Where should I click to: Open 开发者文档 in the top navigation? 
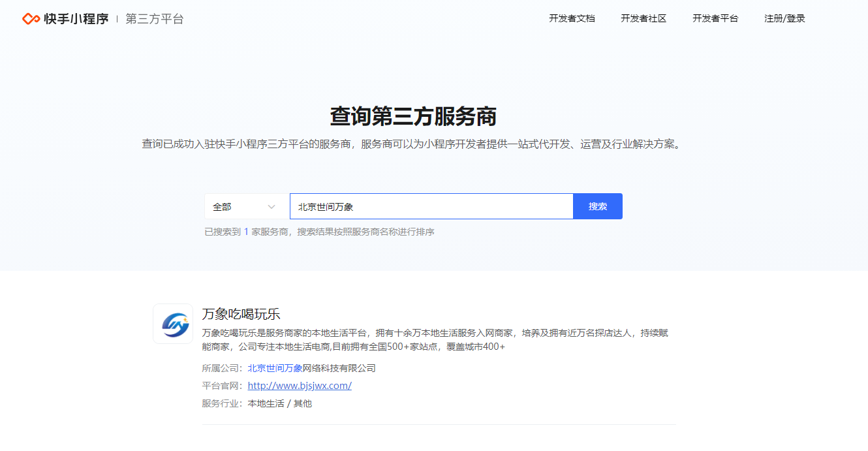[x=572, y=18]
